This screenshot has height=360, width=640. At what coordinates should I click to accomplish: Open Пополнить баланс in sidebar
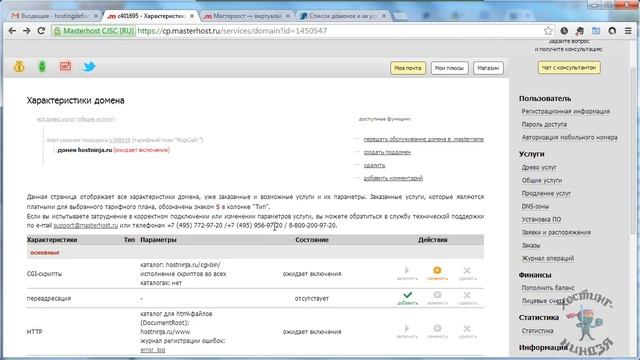click(x=548, y=288)
